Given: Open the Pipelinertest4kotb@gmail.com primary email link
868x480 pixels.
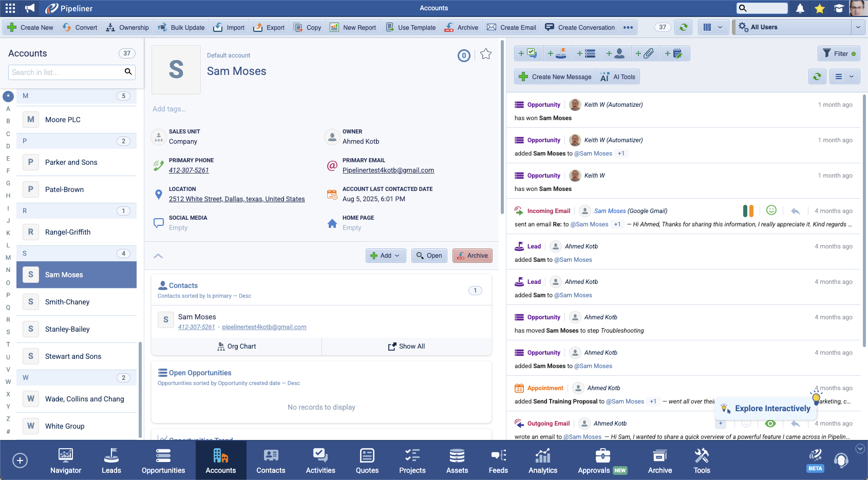Looking at the screenshot, I should [x=388, y=170].
